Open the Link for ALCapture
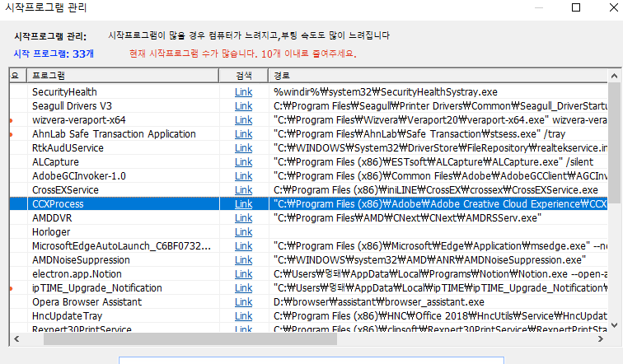The image size is (623, 364). 243,162
